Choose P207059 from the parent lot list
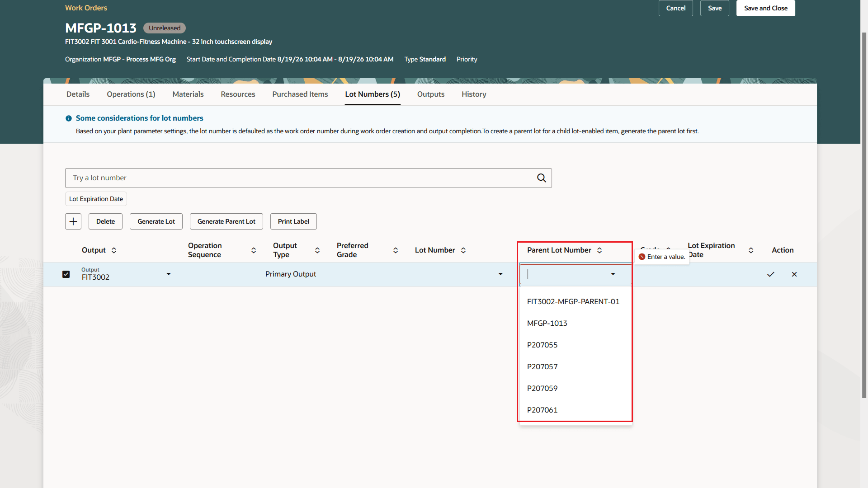 (x=576, y=388)
